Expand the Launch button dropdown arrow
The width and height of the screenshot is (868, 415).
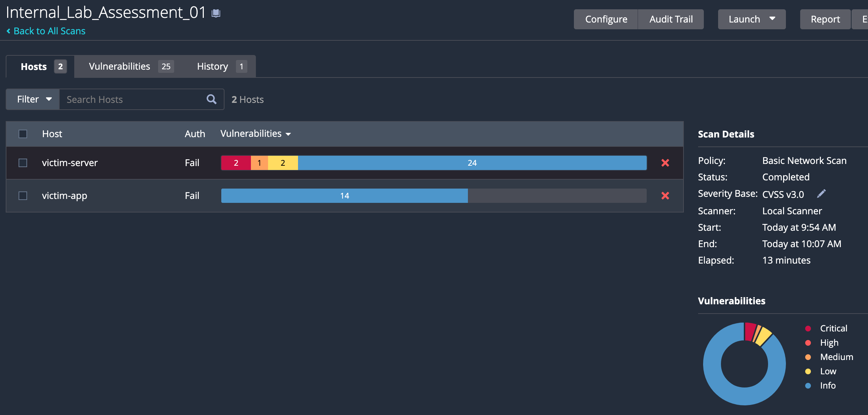click(772, 19)
